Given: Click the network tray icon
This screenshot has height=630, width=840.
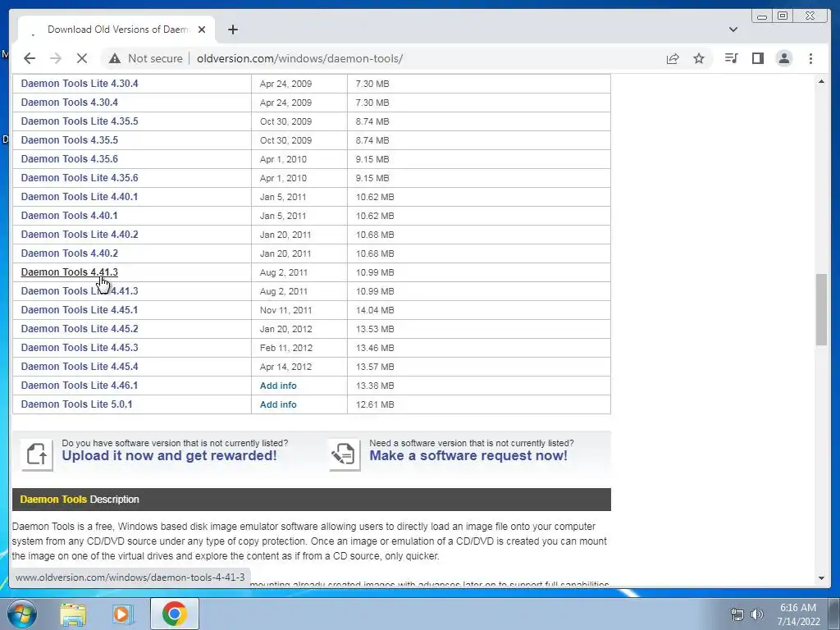Looking at the screenshot, I should tap(737, 614).
